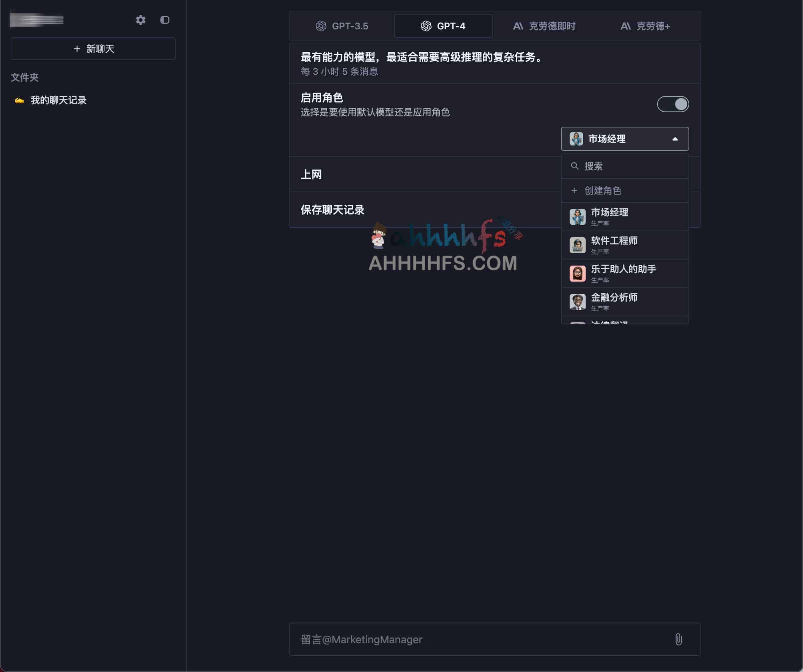
Task: Collapse the 市场经理 role dropdown via its chevron
Action: [x=676, y=139]
